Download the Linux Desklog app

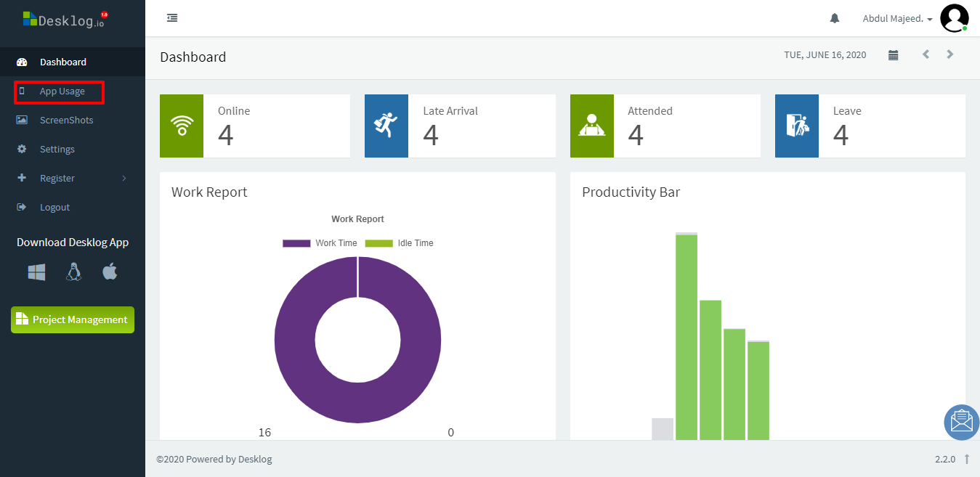(73, 272)
